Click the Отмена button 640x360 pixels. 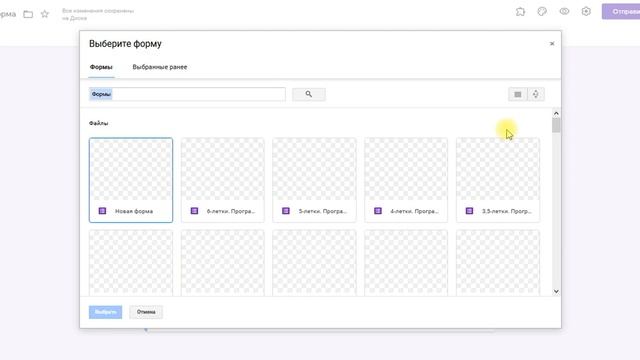coord(146,312)
